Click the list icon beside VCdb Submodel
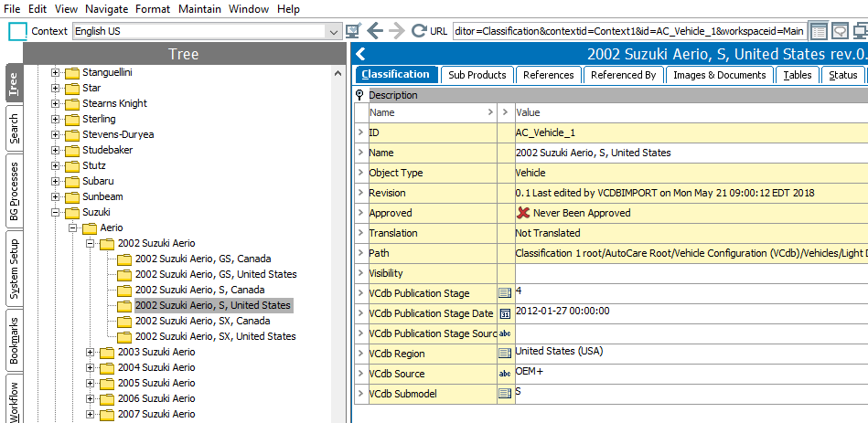Viewport: 868px width, 423px height. [505, 394]
